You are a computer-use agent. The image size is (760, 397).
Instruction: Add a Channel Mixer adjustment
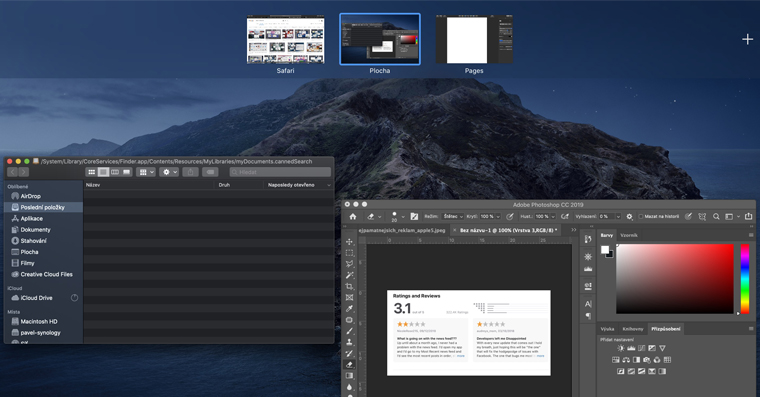pyautogui.click(x=657, y=360)
